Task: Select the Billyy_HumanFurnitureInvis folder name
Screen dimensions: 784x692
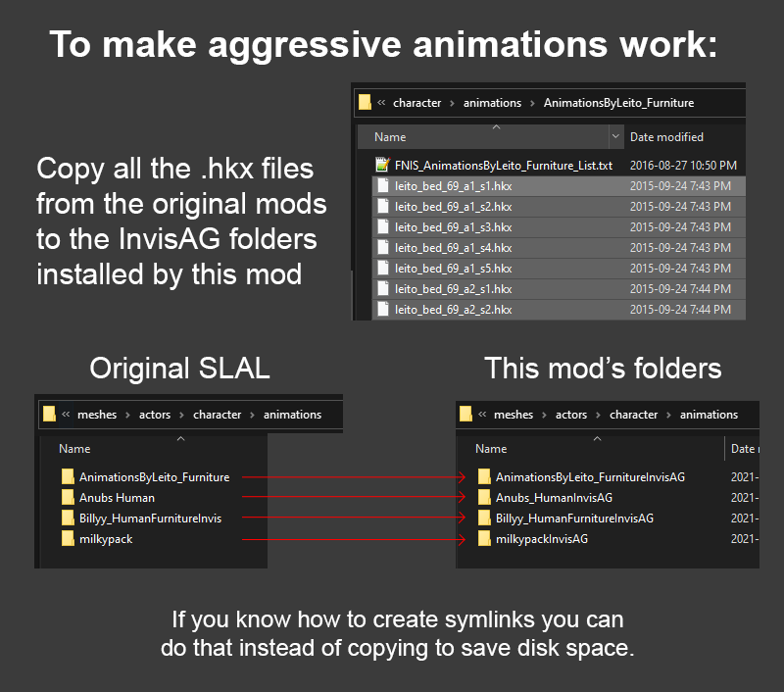Action: point(150,519)
